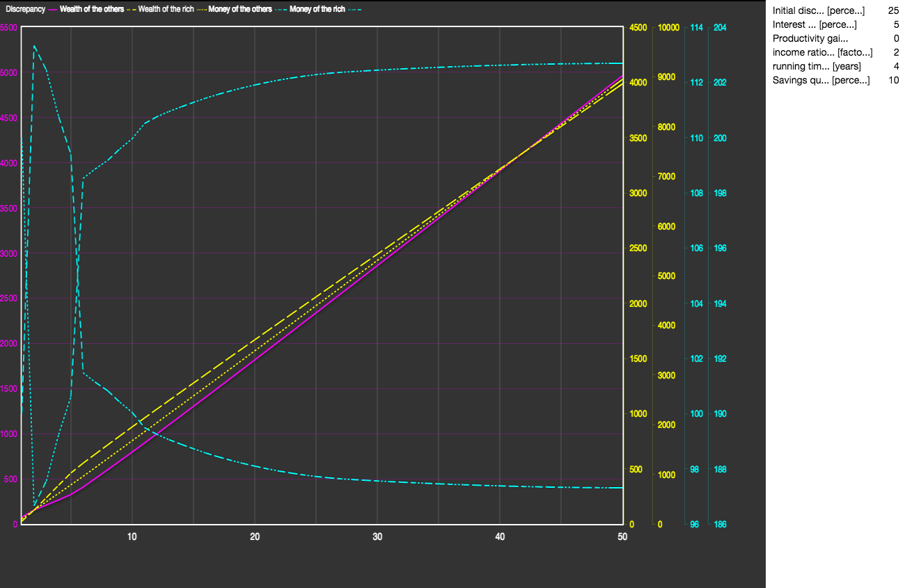Click the productivity gain value 0
This screenshot has height=588, width=905.
click(896, 38)
